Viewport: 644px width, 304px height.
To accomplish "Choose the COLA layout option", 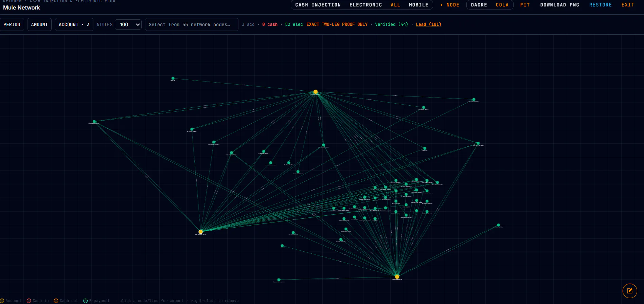I will tap(502, 5).
